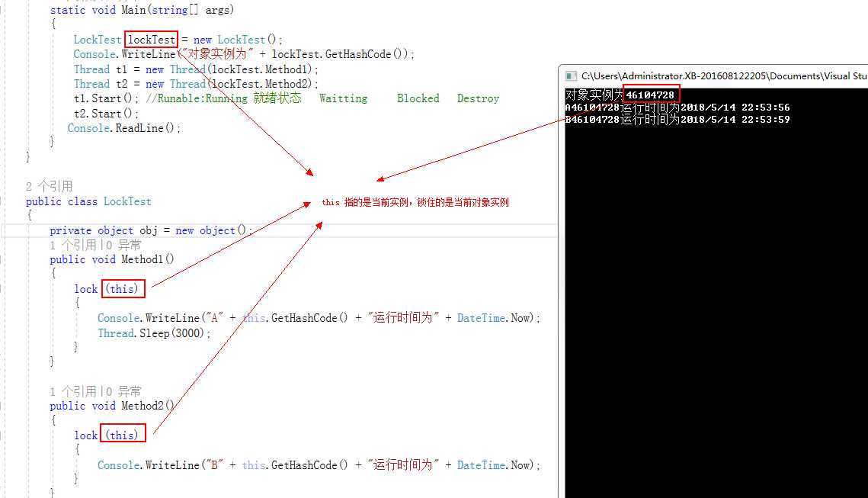Click 'LockTest' in the public class declaration
Screen dimensions: 868x498
[127, 201]
